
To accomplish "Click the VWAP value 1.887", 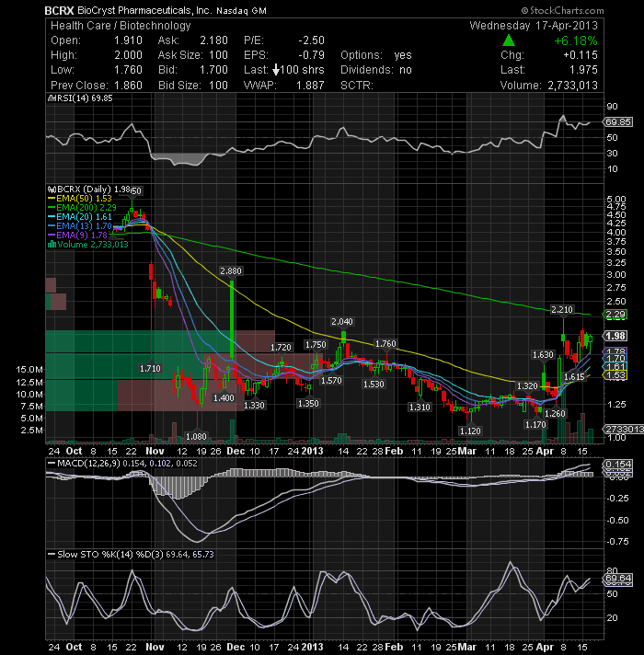I will pyautogui.click(x=310, y=86).
